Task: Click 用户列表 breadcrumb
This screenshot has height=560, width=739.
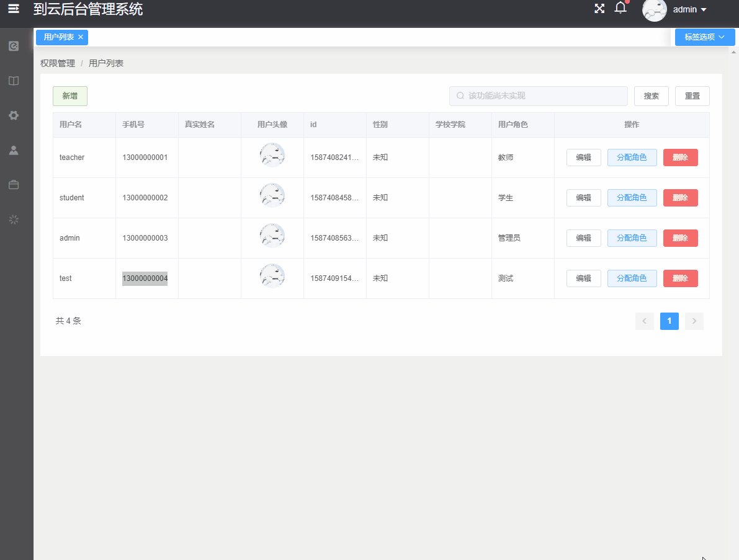Action: (106, 63)
